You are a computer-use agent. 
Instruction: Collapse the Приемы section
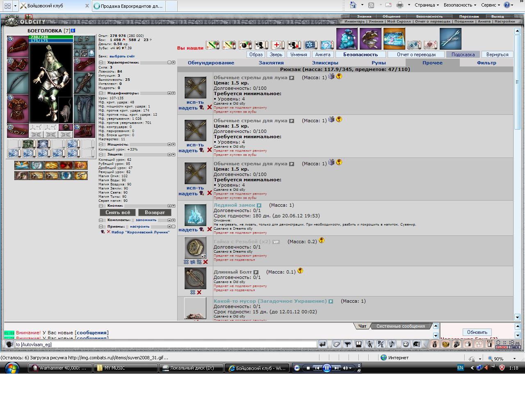101,226
